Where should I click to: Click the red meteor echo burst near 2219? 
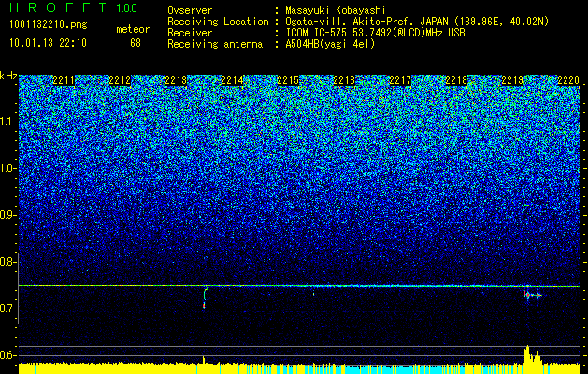[533, 295]
